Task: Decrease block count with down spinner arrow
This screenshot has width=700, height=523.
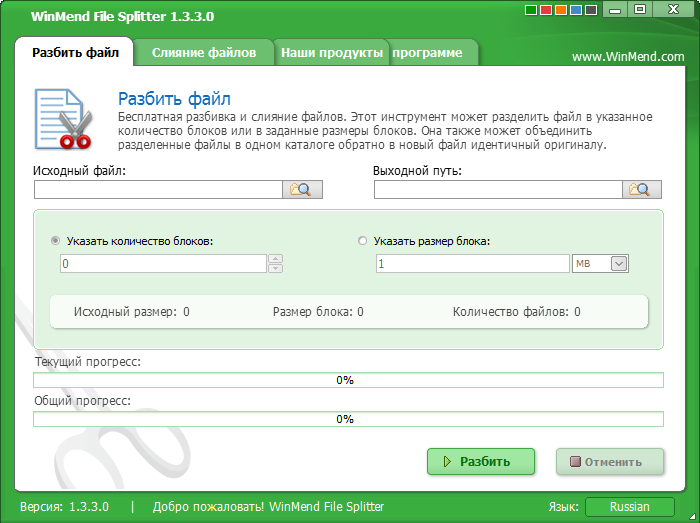Action: click(275, 268)
